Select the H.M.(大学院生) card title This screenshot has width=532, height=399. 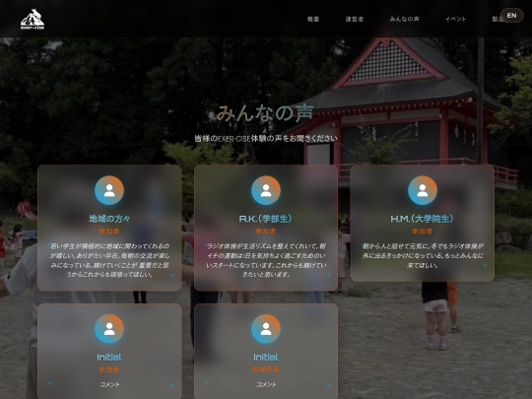pos(422,219)
